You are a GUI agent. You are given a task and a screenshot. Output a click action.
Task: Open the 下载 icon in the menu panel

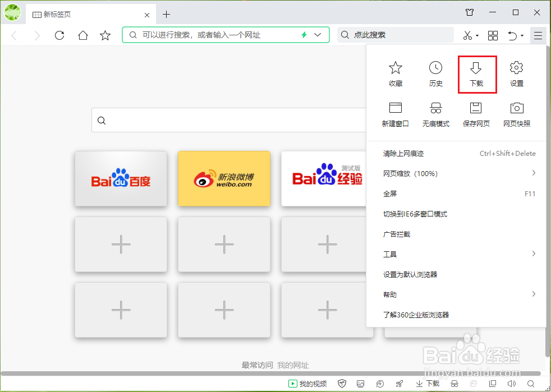(x=476, y=73)
